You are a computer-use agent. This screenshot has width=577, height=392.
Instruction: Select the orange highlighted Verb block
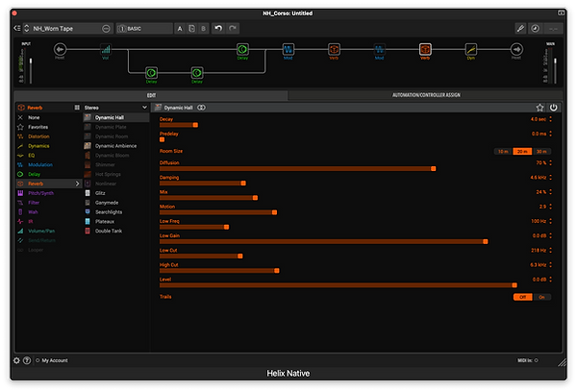coord(425,49)
